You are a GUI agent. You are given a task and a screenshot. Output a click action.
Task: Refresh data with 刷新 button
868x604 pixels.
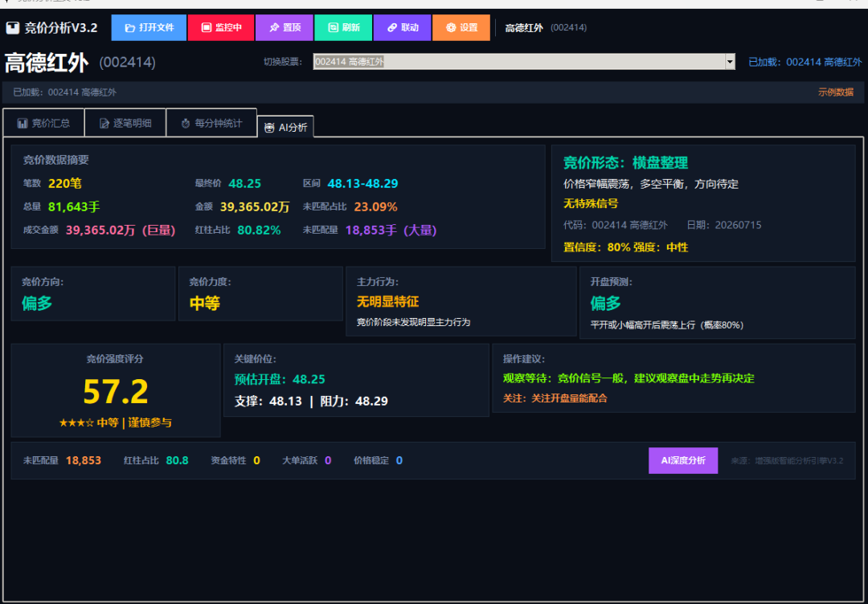pos(343,27)
